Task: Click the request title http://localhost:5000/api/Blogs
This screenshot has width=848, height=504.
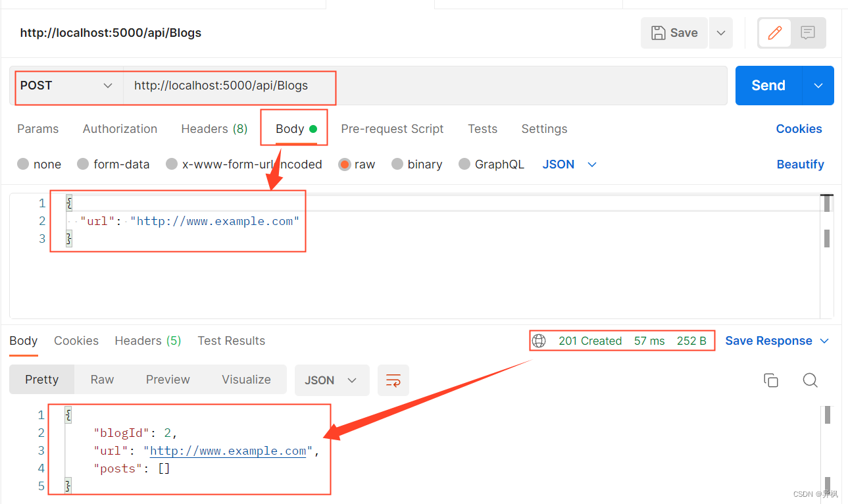Action: point(111,33)
